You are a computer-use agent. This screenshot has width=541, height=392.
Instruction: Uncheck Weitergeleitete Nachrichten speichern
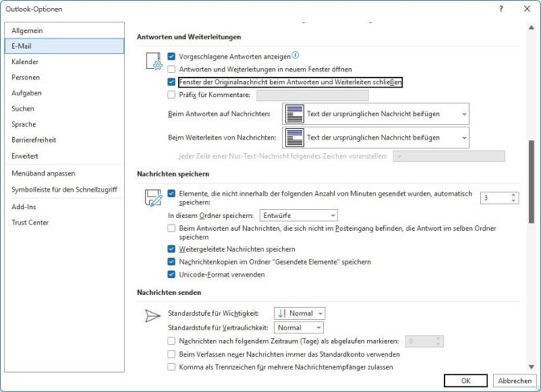click(x=172, y=249)
